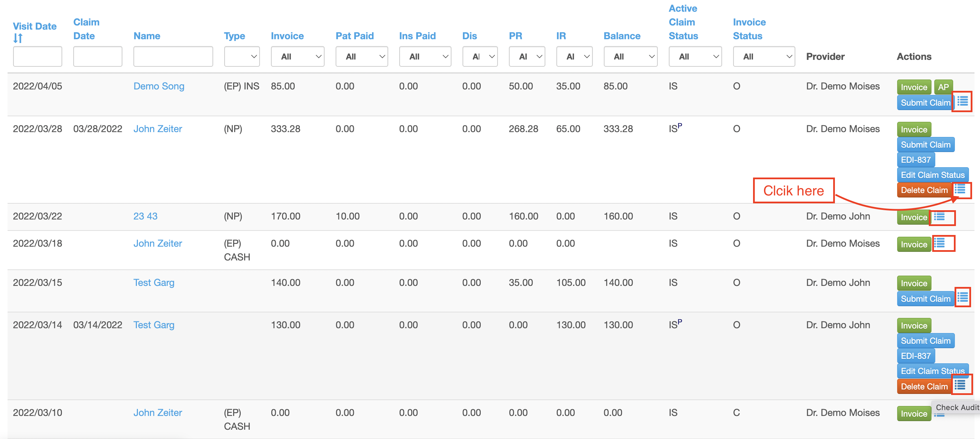Viewport: 980px width, 439px height.
Task: Open the IR filter dropdown
Action: [575, 56]
